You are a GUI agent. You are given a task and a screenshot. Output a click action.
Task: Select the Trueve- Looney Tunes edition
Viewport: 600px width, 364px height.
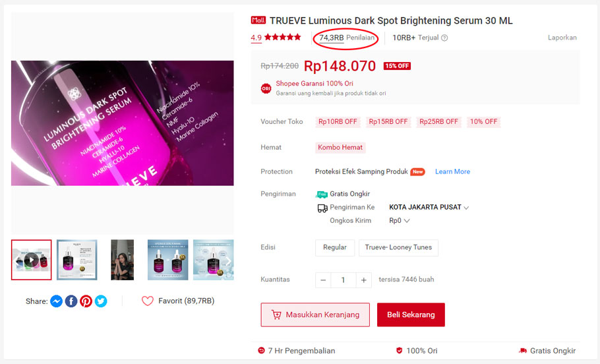tap(398, 248)
